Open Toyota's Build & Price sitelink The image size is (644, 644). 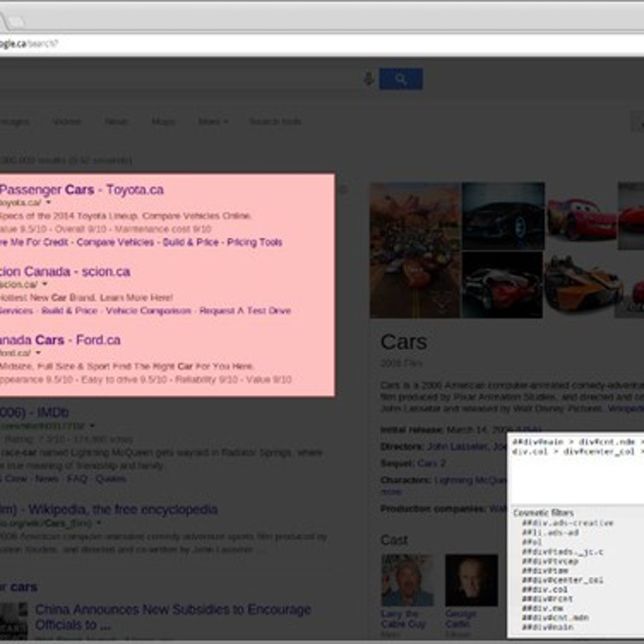point(191,242)
